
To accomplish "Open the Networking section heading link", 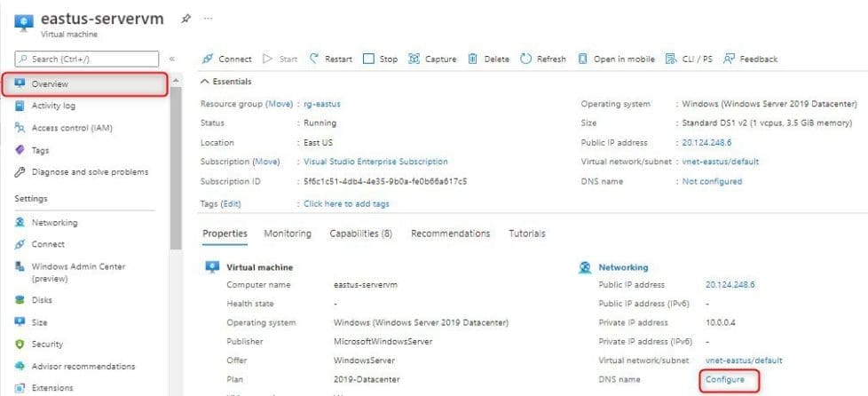I will pyautogui.click(x=623, y=267).
